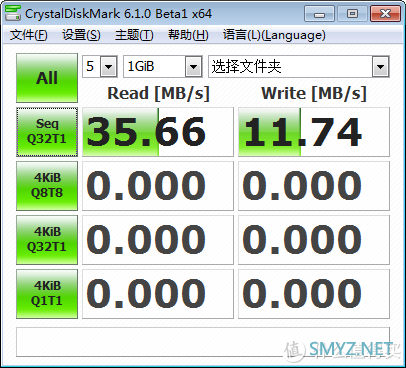Click the CrystalDiskMark title bar app icon
This screenshot has width=406, height=368.
click(x=13, y=13)
